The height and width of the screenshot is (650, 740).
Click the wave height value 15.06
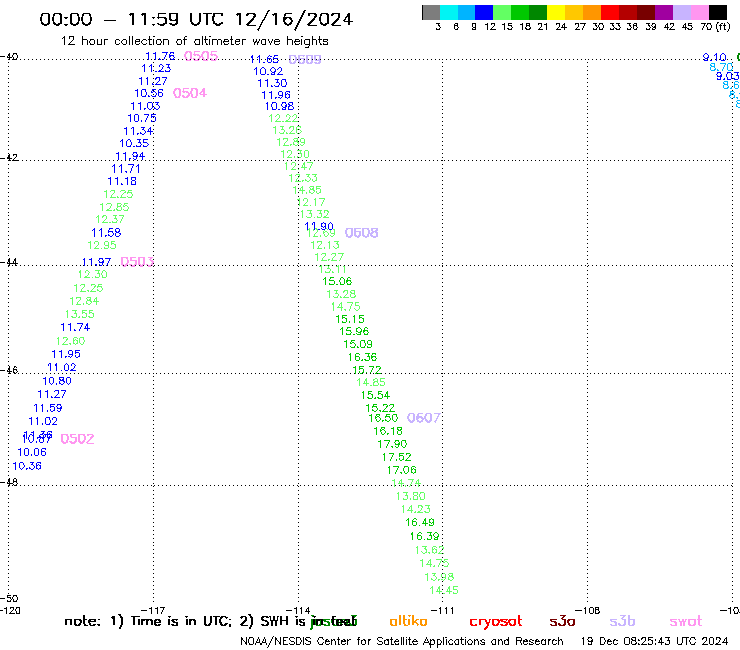(x=337, y=281)
